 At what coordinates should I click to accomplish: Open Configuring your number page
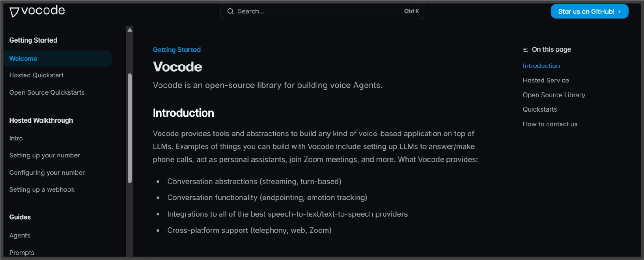(47, 172)
